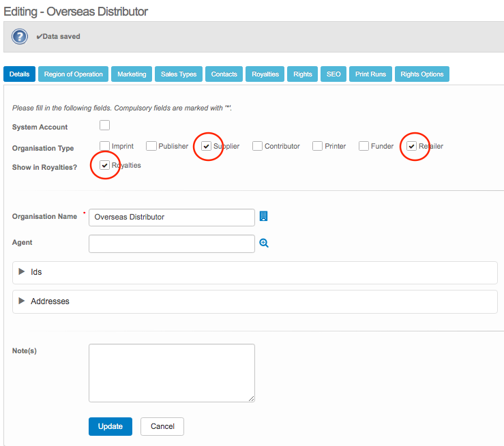This screenshot has width=504, height=446.
Task: Tick the System Account checkbox
Action: (x=104, y=125)
